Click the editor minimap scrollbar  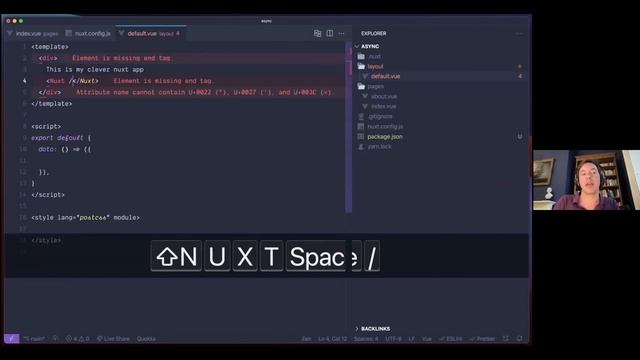[x=349, y=127]
